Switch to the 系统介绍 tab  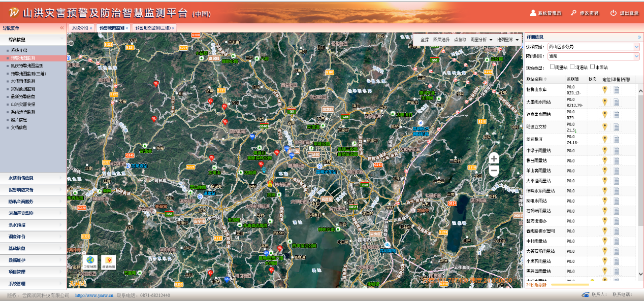coord(80,28)
